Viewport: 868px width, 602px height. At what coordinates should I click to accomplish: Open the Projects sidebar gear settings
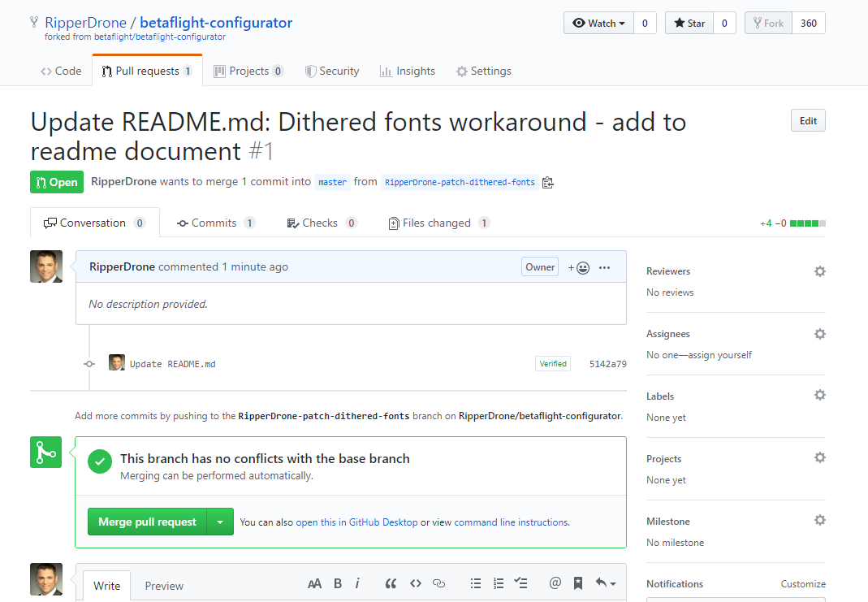(x=820, y=457)
